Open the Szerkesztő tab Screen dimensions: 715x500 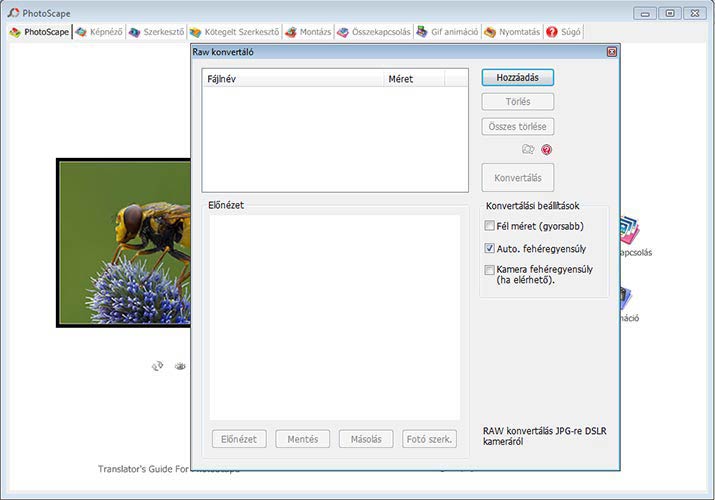pos(156,32)
